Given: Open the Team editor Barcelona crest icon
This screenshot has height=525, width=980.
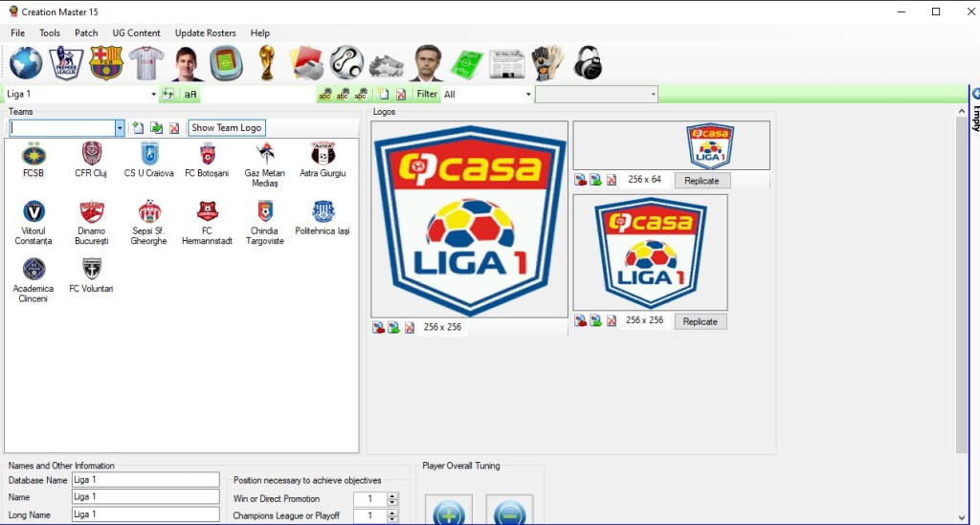Looking at the screenshot, I should pos(106,63).
